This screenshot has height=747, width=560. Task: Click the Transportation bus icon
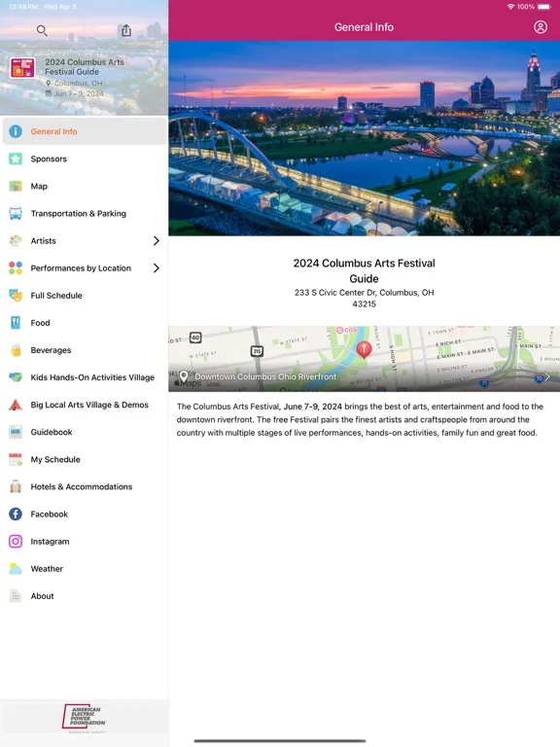[16, 213]
